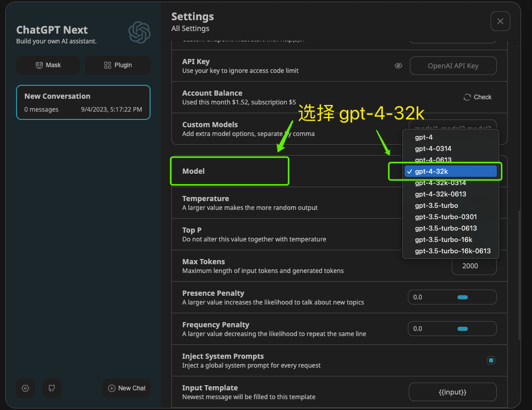532x410 pixels.
Task: Choose gpt-3.5-turbo-0301 from the list
Action: (451, 217)
